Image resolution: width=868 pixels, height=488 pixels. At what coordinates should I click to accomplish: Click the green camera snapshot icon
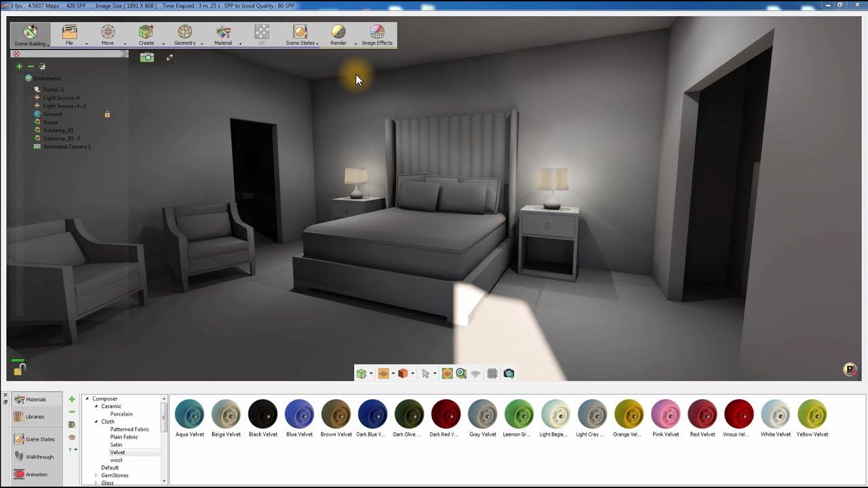tap(146, 58)
